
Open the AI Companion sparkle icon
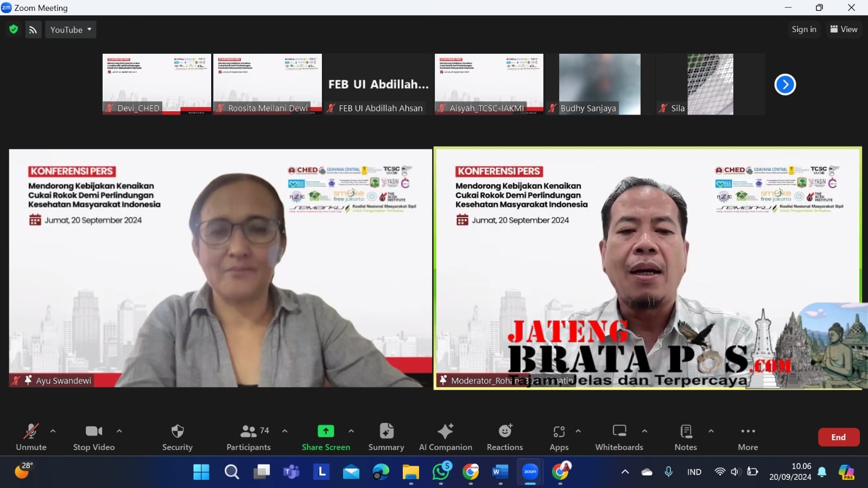pos(445,432)
